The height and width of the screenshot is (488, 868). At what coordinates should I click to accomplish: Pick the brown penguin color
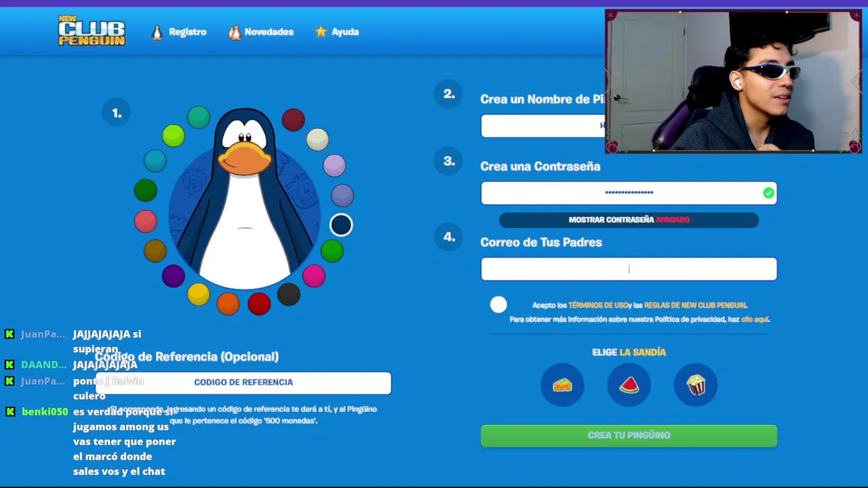[155, 251]
